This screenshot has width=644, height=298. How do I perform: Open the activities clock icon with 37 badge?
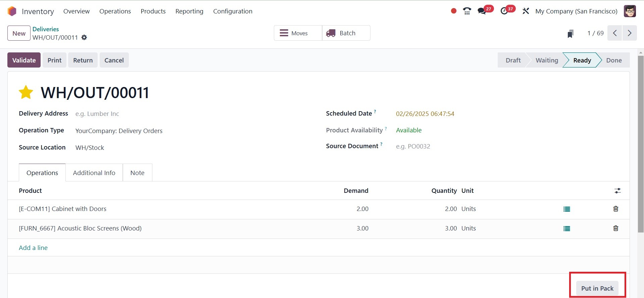(x=504, y=11)
